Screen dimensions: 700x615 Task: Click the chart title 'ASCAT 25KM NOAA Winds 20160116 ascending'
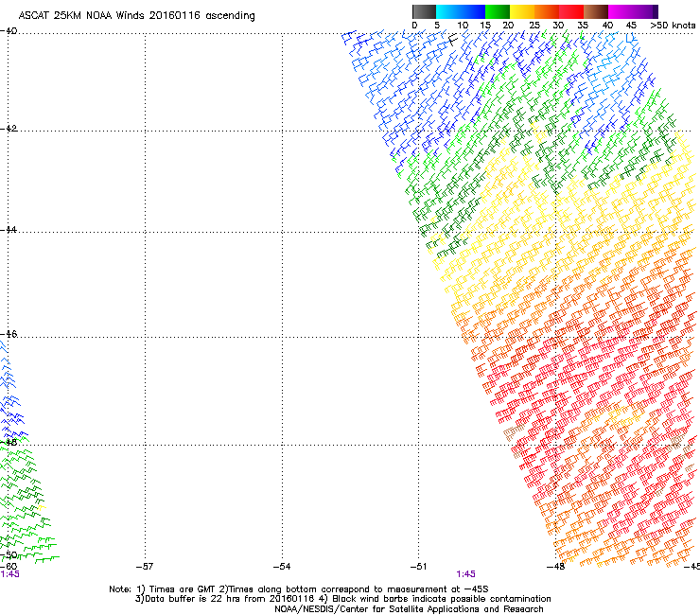point(136,16)
